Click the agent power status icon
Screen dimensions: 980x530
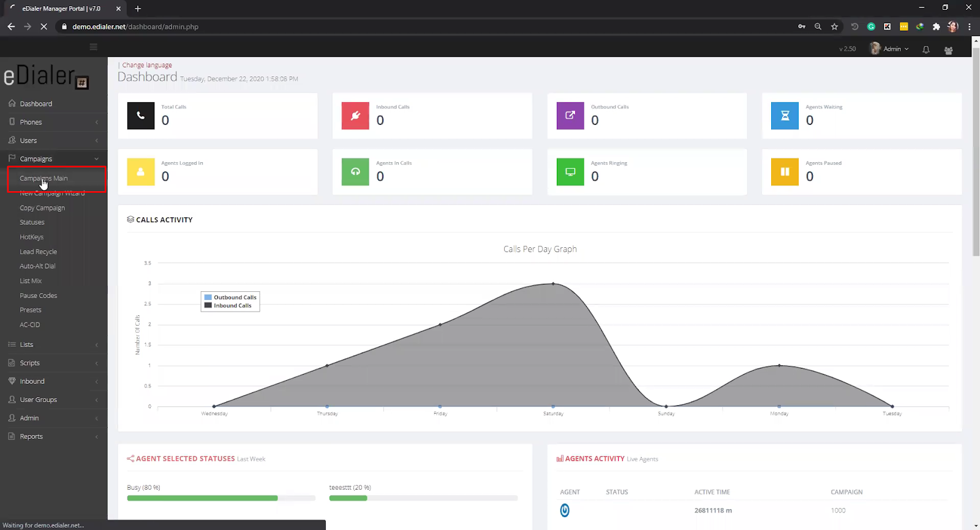click(x=565, y=510)
